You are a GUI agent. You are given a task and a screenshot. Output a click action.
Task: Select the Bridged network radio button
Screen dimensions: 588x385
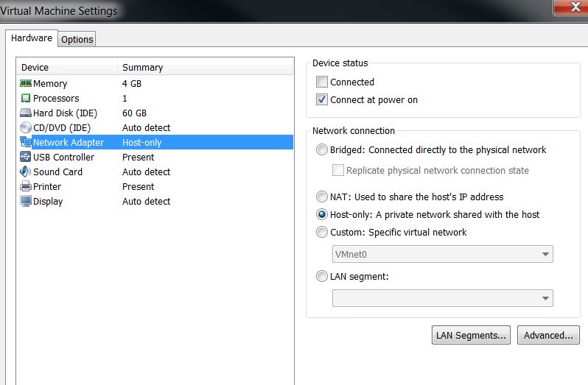pyautogui.click(x=321, y=150)
